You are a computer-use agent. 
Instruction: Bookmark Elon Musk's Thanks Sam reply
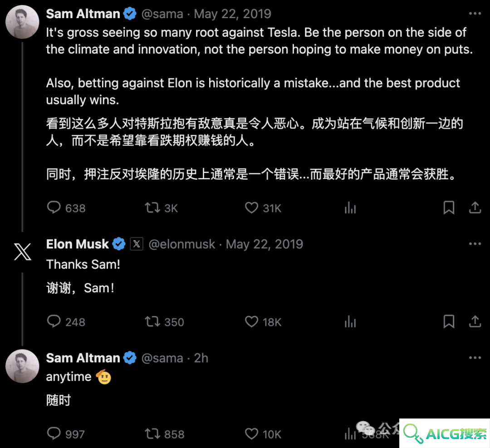[449, 321]
